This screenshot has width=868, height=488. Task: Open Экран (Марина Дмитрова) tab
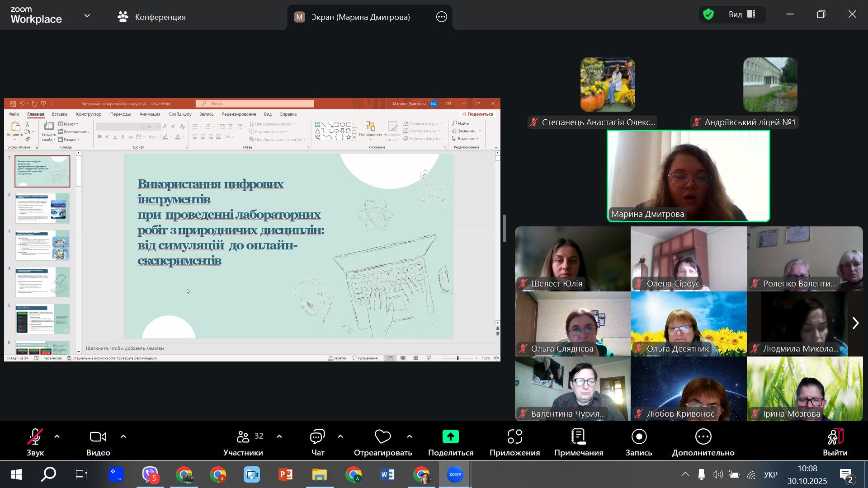click(x=360, y=17)
